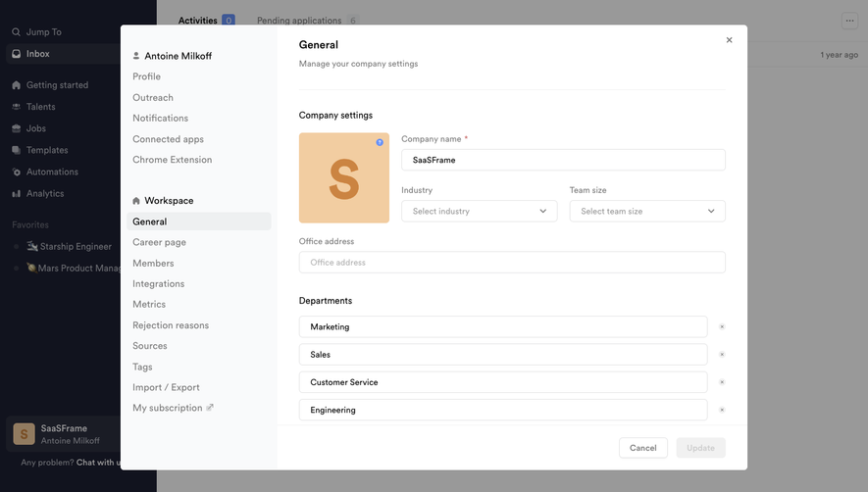Edit the Customer Service department field
The image size is (868, 492).
click(x=503, y=382)
